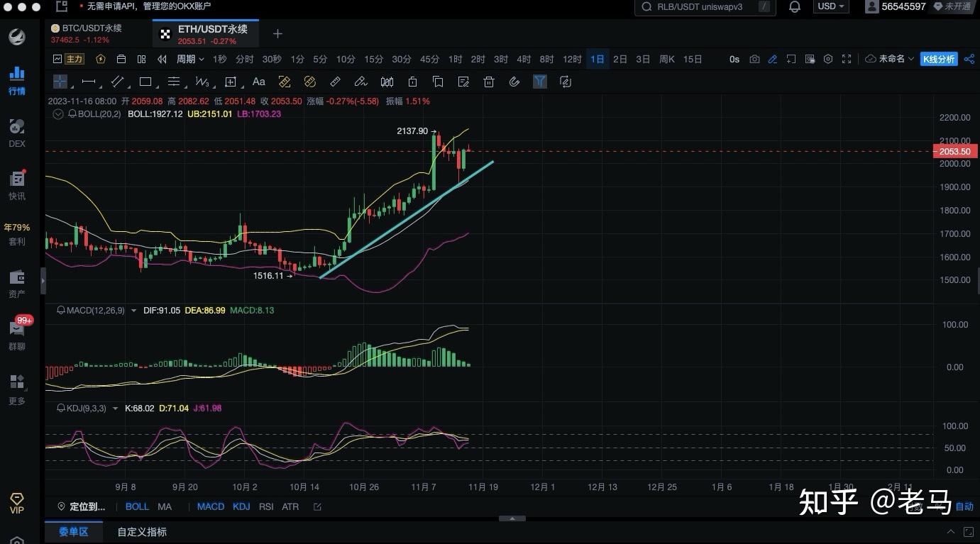The width and height of the screenshot is (980, 544).
Task: Click the K线分析 button
Action: [938, 59]
